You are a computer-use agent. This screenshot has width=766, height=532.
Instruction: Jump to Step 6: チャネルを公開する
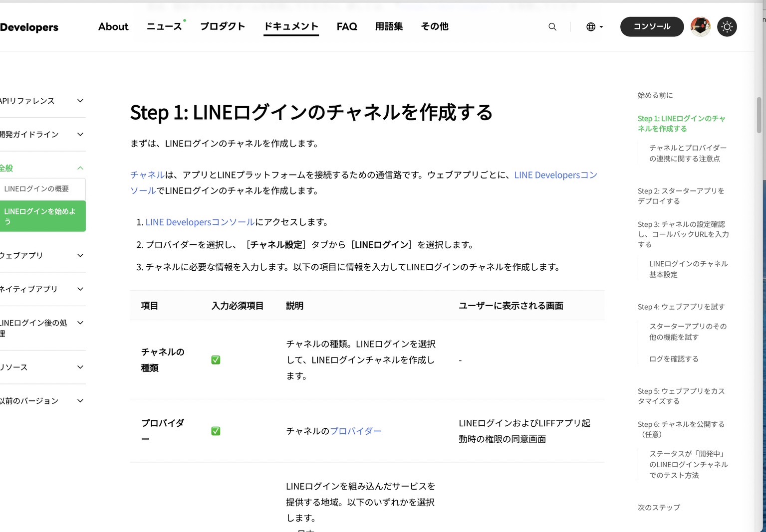681,429
